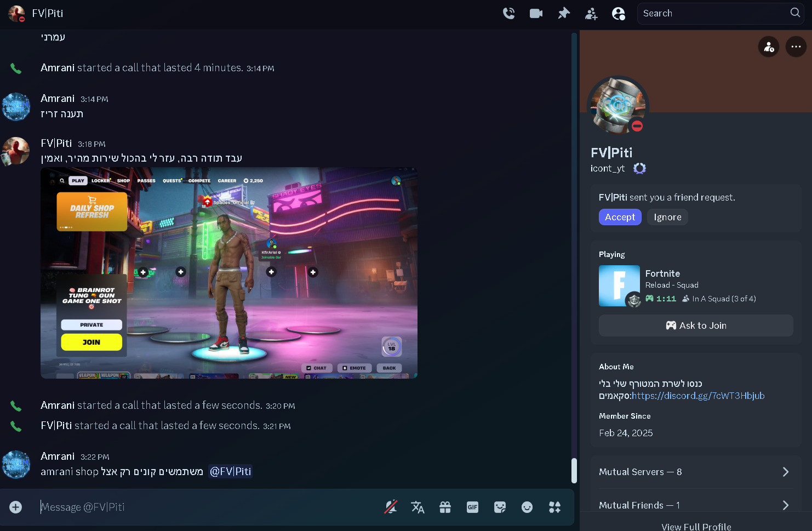This screenshot has height=531, width=812.
Task: Click the profile avatar in side panel
Action: (x=618, y=106)
